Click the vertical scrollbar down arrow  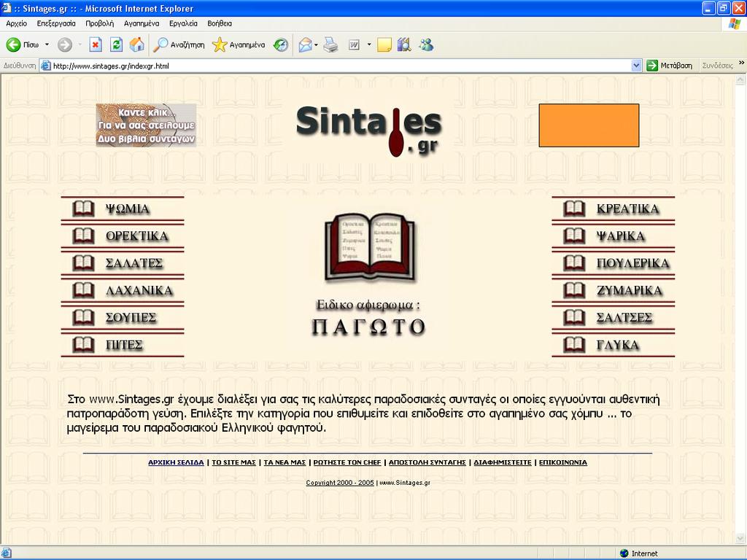pyautogui.click(x=740, y=539)
